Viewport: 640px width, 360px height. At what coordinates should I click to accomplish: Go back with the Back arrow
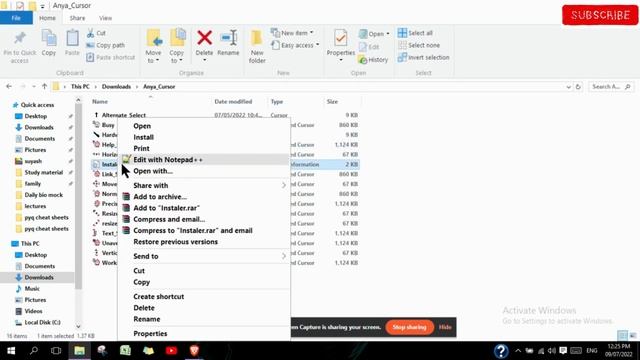coord(9,87)
